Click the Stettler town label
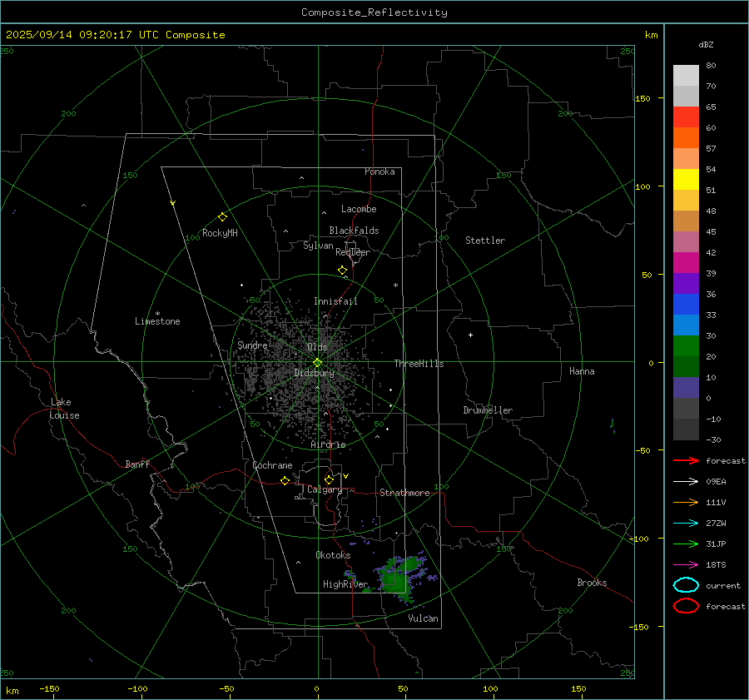This screenshot has width=749, height=700. (x=485, y=241)
